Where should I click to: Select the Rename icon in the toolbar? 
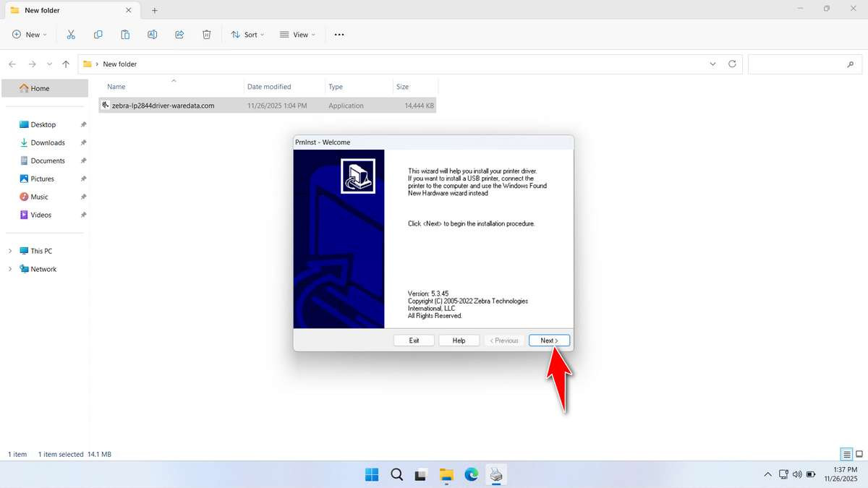pos(152,34)
